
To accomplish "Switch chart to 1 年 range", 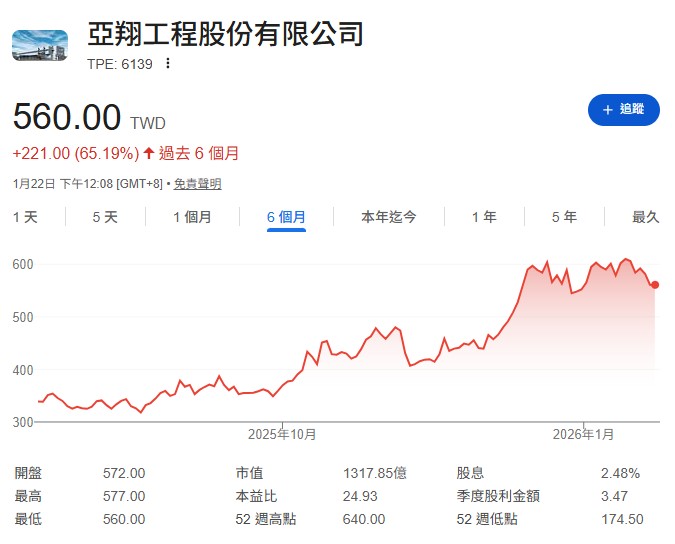I will coord(484,217).
